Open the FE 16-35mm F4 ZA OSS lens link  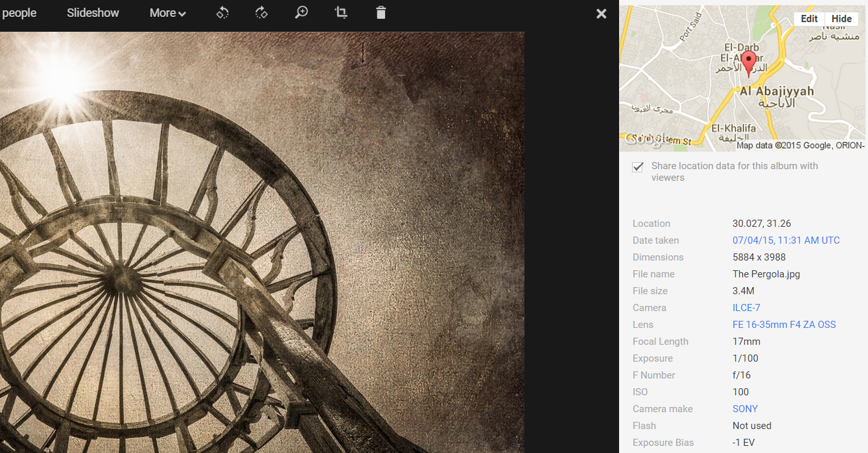(x=784, y=325)
